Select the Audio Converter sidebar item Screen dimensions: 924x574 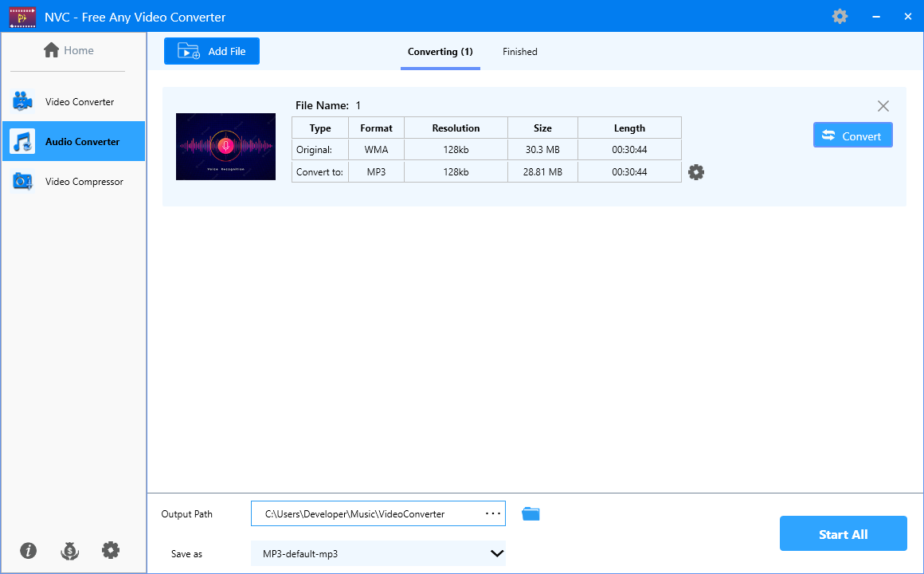(73, 141)
